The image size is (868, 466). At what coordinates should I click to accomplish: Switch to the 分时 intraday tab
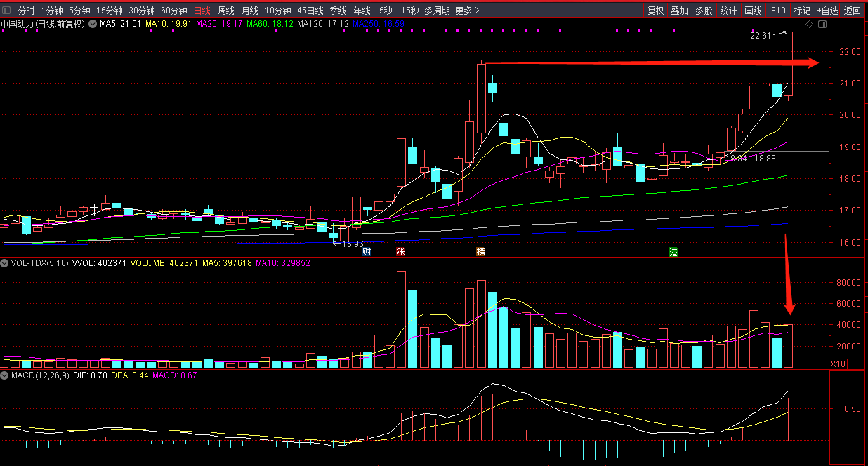26,11
